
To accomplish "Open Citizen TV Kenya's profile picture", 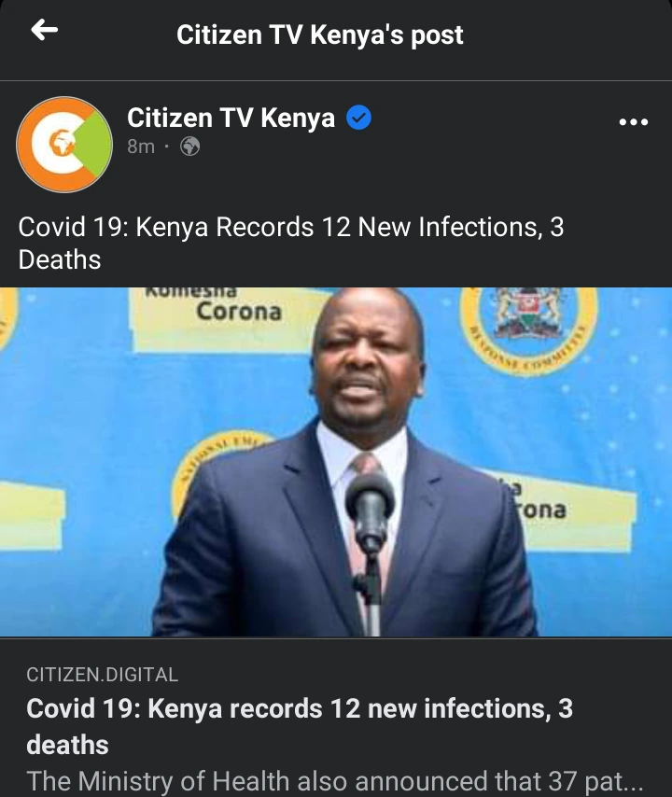I will coord(64,145).
